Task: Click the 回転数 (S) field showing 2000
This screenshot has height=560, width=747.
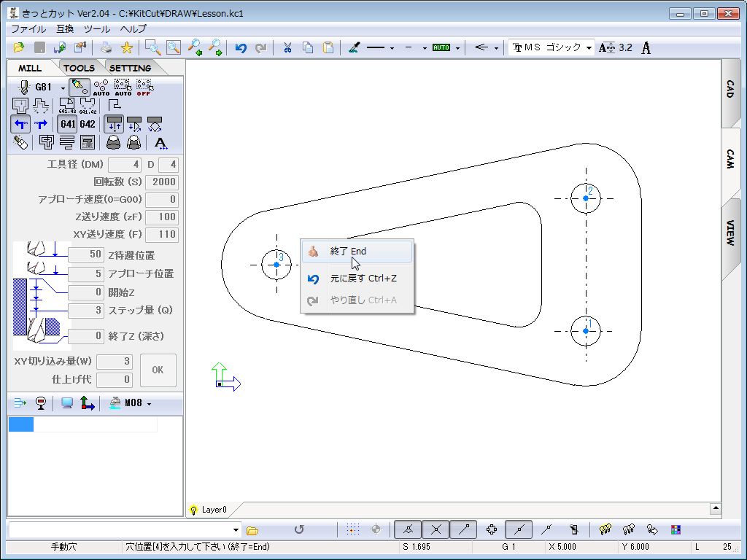Action: [162, 182]
